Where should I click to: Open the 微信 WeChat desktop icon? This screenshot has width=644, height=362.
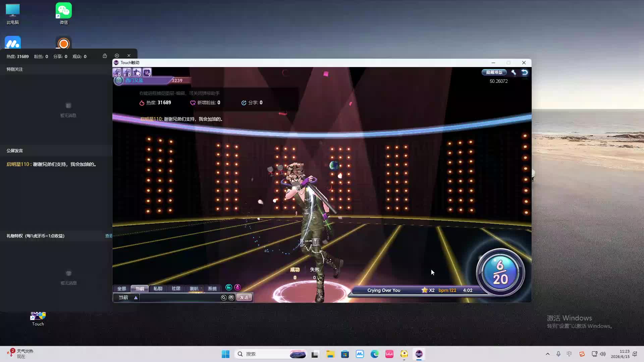64,14
